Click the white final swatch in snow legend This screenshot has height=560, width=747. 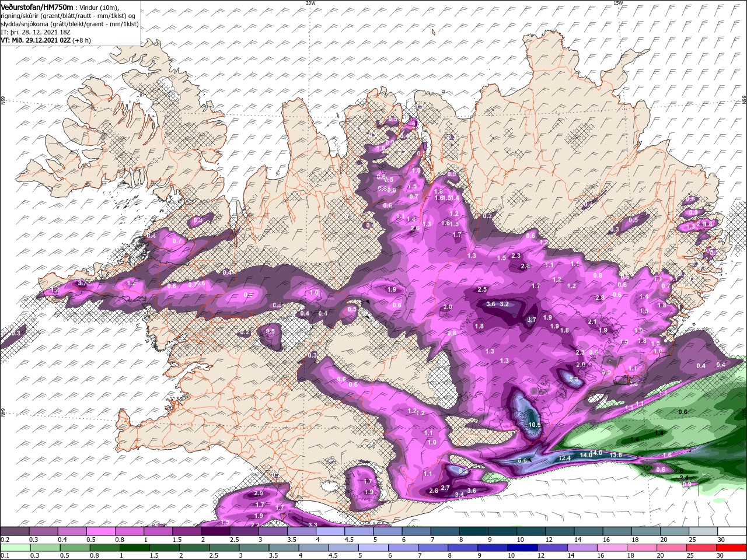tap(732, 531)
